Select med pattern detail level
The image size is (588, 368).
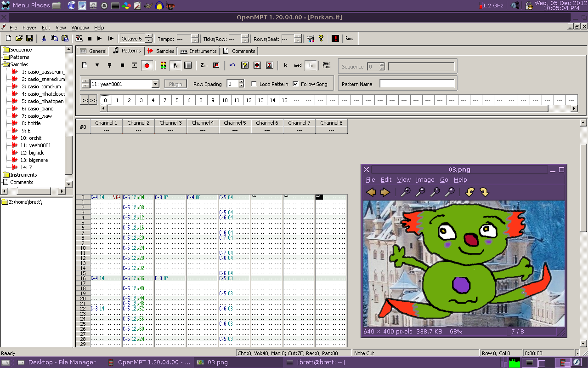[298, 65]
